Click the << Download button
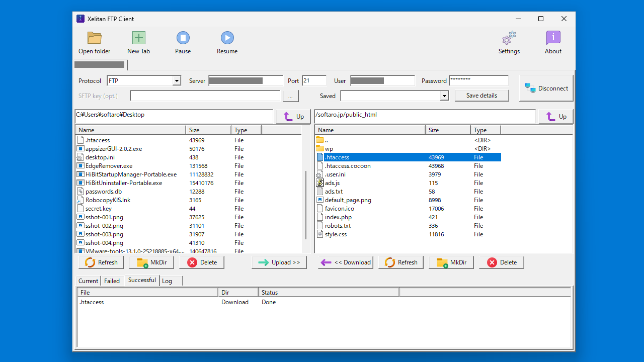644x362 pixels. [x=346, y=262]
